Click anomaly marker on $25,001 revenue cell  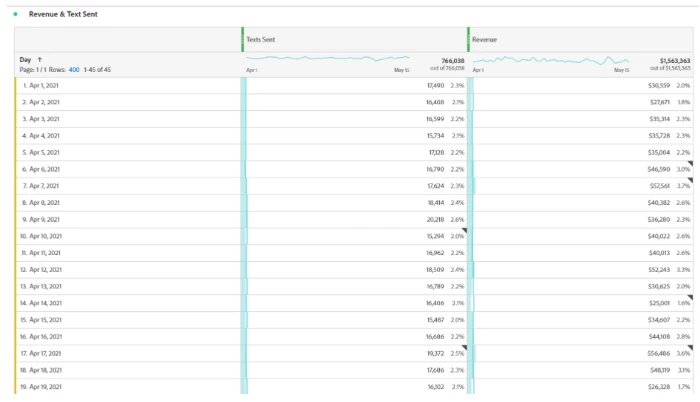691,297
